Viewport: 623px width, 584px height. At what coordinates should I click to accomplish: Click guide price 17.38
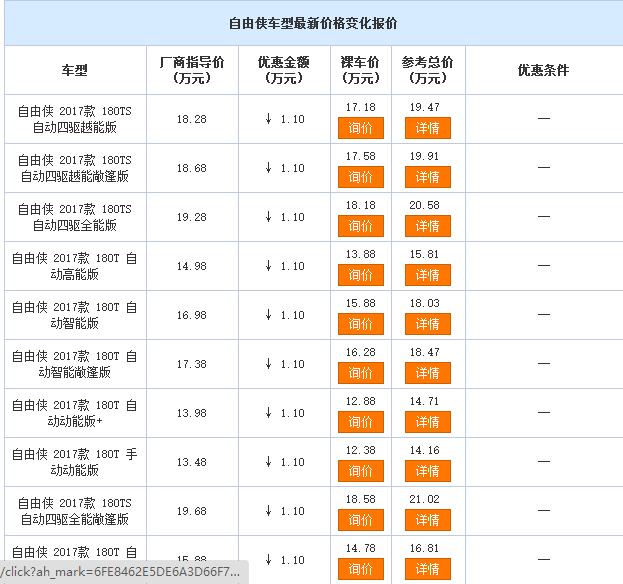[x=192, y=364]
